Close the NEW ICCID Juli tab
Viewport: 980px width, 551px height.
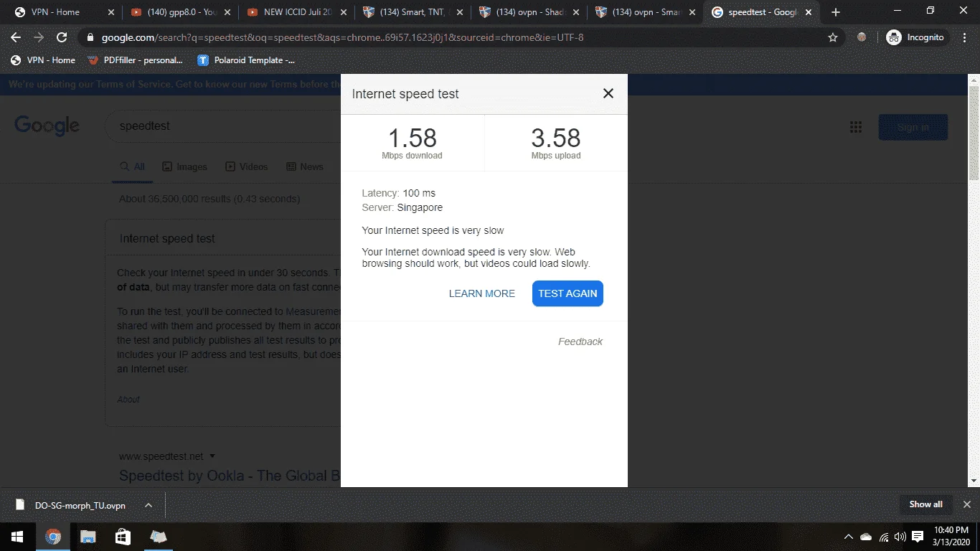pyautogui.click(x=342, y=12)
